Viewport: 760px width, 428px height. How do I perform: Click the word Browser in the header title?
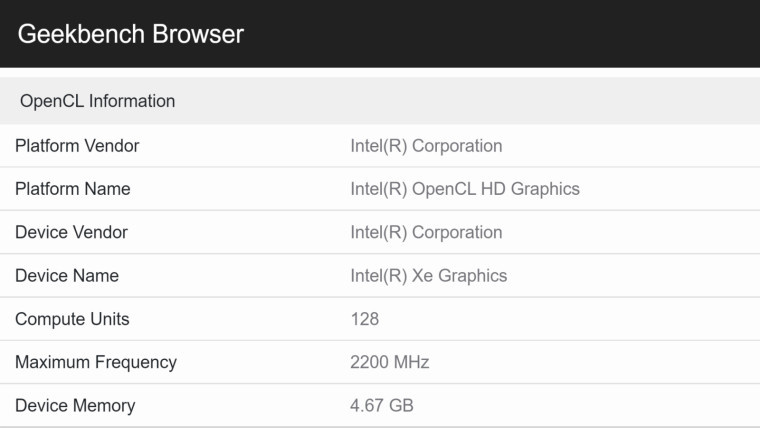pyautogui.click(x=198, y=34)
